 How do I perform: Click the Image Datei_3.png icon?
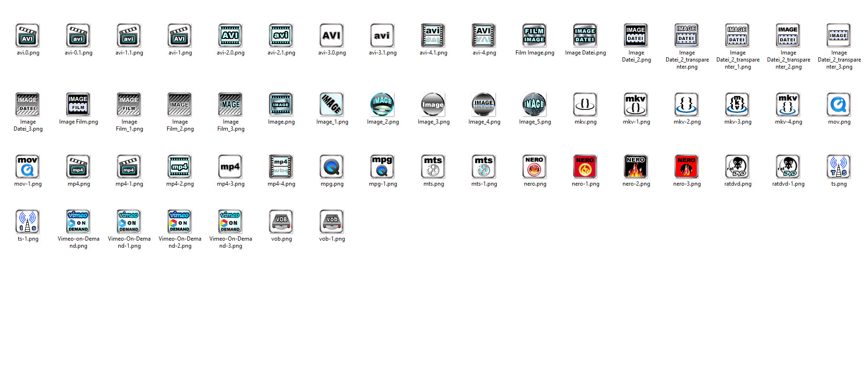coord(28,104)
